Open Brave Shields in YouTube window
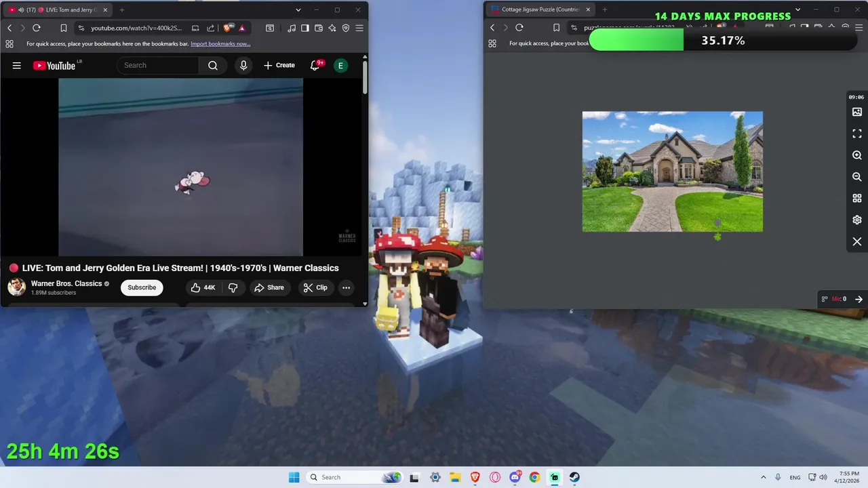 pos(229,28)
